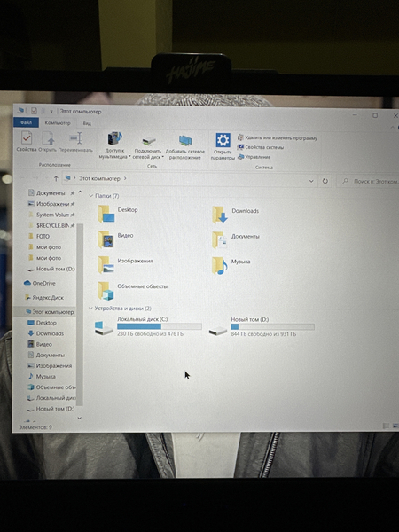Collapse the Папки (7) section
Viewport: 399px width, 532px height.
pos(91,196)
